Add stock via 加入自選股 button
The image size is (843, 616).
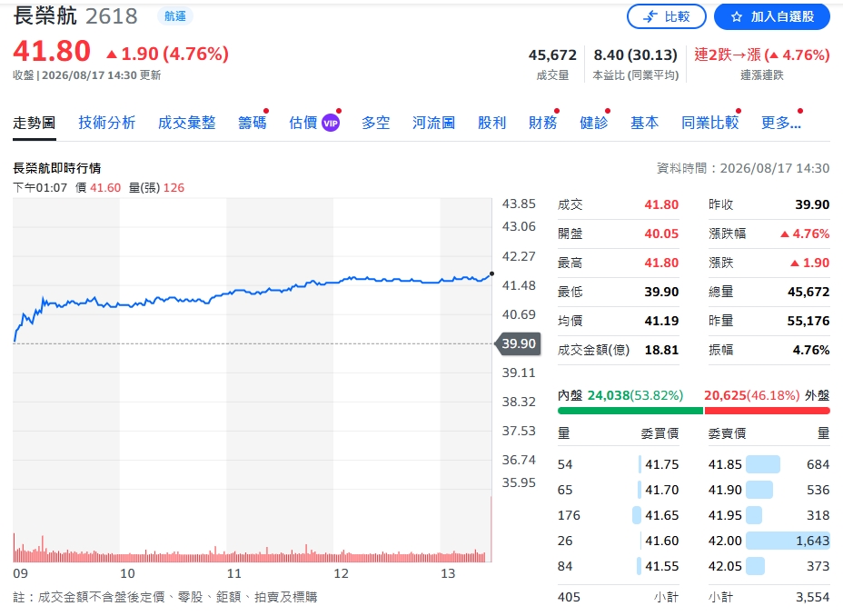(771, 16)
